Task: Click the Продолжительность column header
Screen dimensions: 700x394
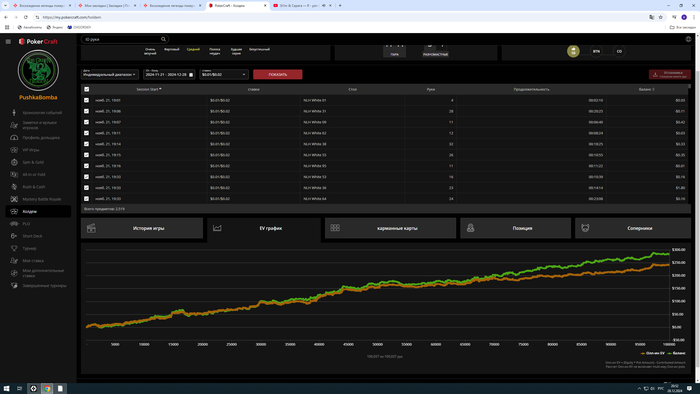Action: point(531,89)
